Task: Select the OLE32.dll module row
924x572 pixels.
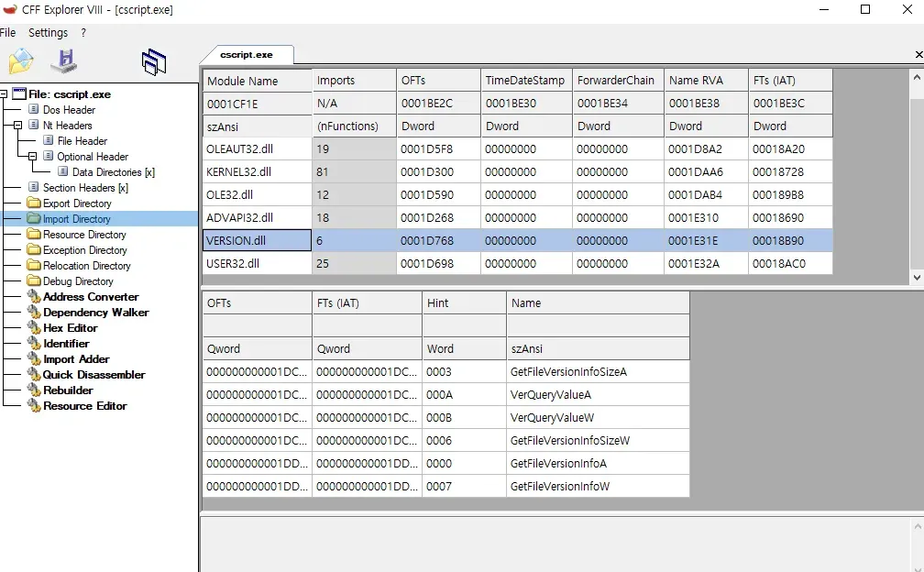Action: click(x=517, y=195)
